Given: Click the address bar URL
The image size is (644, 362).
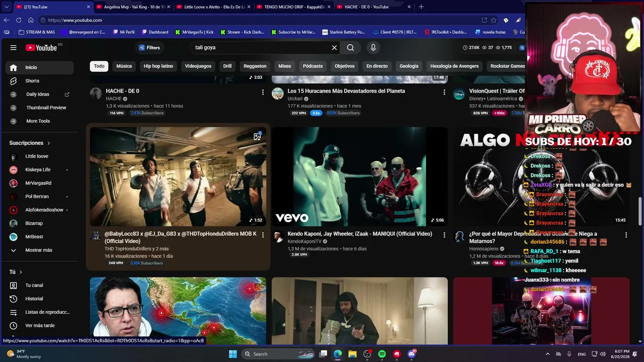Looking at the screenshot, I should pos(75,20).
